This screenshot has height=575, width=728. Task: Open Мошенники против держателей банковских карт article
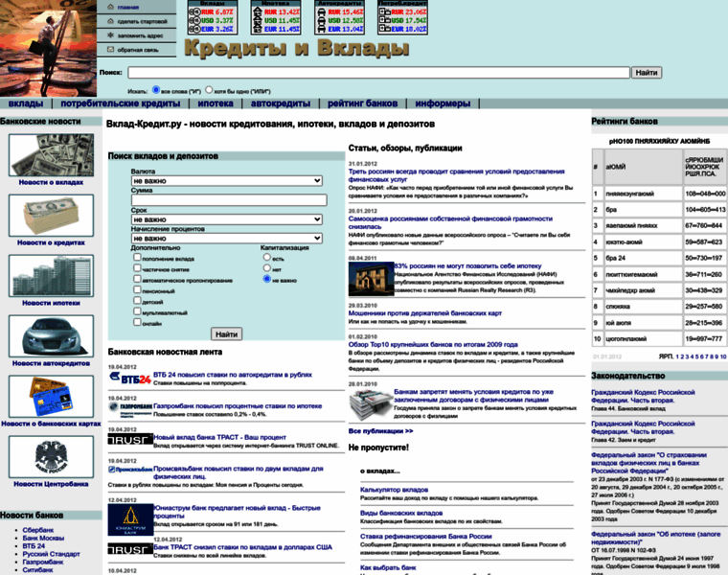425,313
